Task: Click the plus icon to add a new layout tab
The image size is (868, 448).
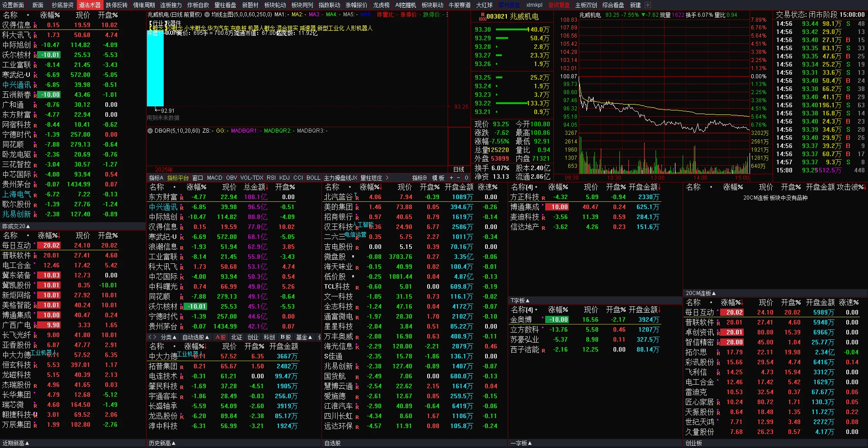Action: 648,5
